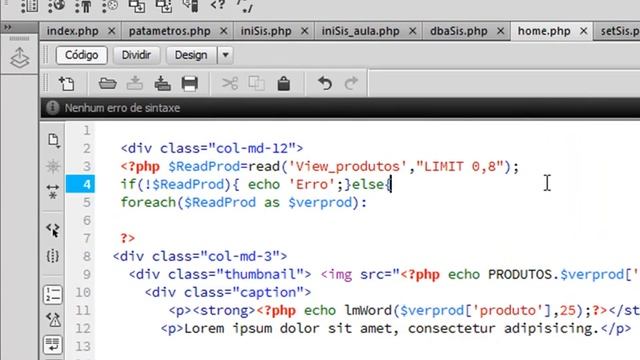Click line number 8 in gutter
The width and height of the screenshot is (640, 360).
(x=87, y=256)
